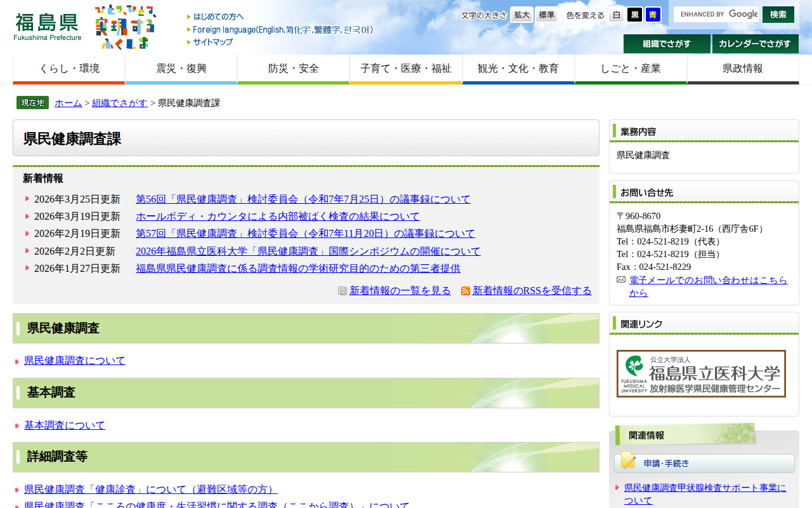Set text size back to 標準
812x508 pixels.
[546, 14]
